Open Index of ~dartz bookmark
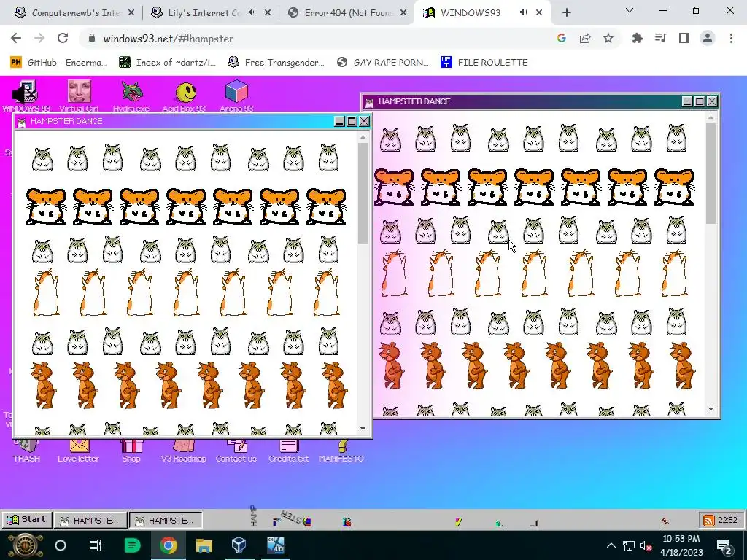The width and height of the screenshot is (747, 560). tap(168, 63)
